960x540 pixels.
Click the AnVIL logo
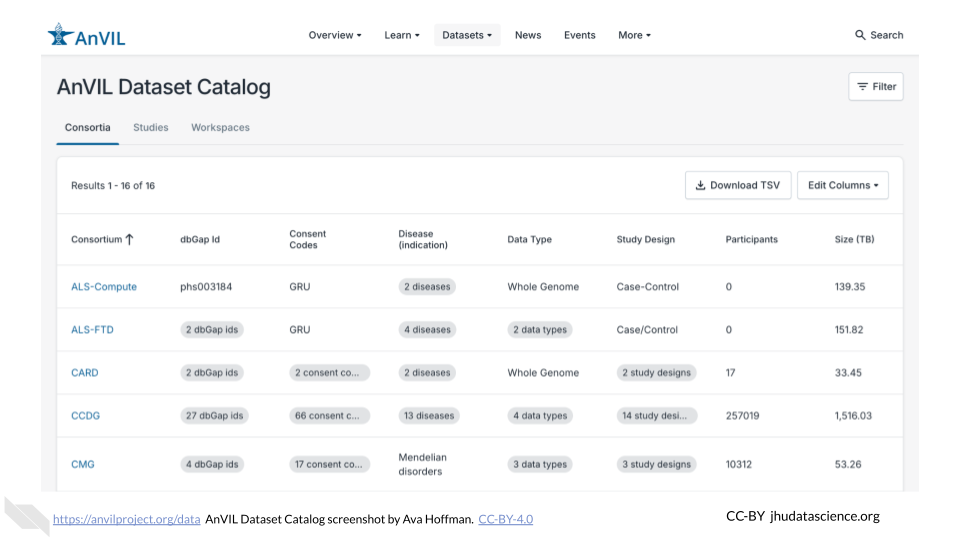(x=86, y=35)
